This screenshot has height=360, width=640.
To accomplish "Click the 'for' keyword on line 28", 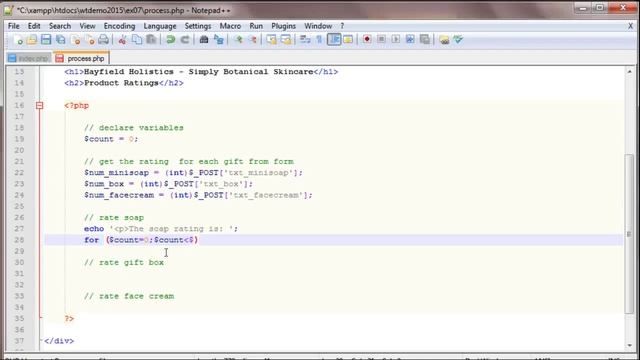I will coord(91,240).
